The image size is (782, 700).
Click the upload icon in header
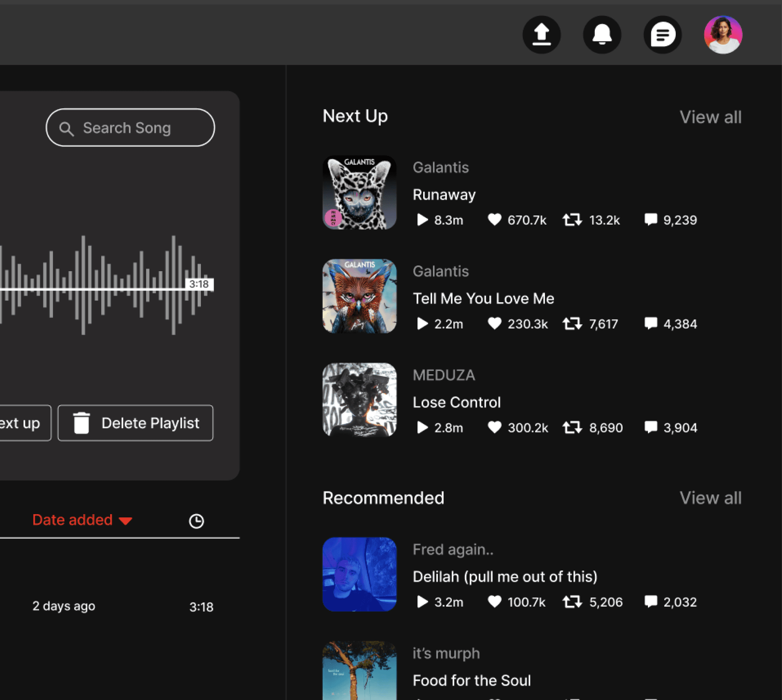coord(541,35)
